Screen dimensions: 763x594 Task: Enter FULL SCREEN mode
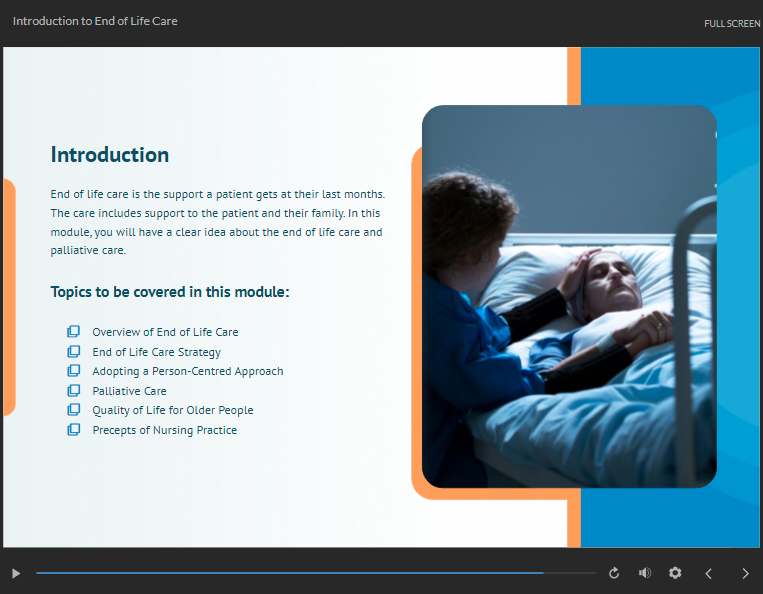click(732, 23)
